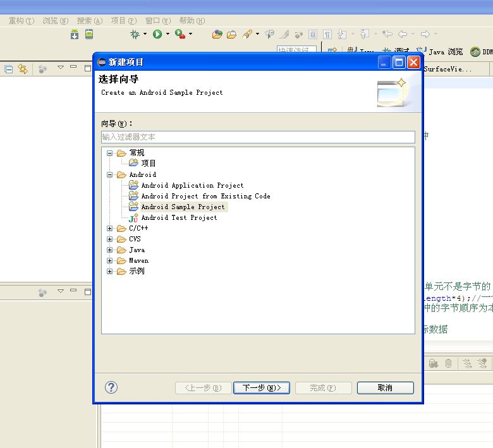This screenshot has height=448, width=493.
Task: Select the 示例 folder label
Action: point(137,271)
